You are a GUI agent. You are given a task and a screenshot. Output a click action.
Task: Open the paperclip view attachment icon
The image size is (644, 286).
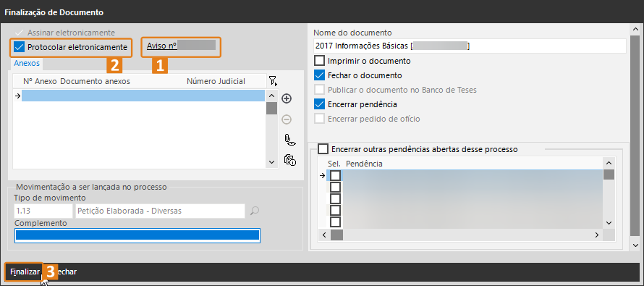289,140
